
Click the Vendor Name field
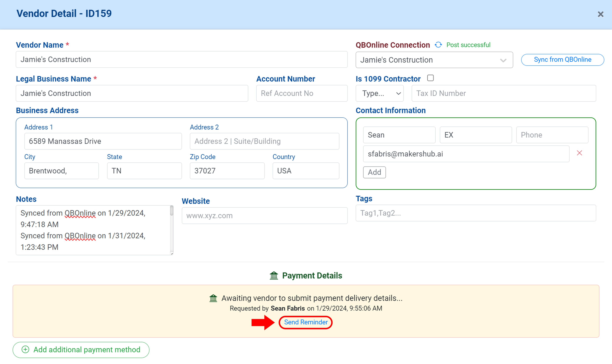click(x=182, y=60)
